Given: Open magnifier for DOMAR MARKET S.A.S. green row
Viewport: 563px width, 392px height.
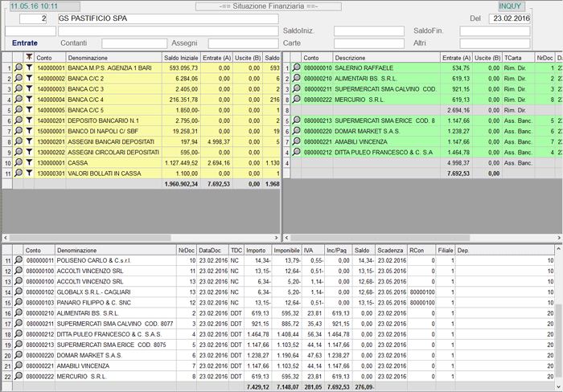Looking at the screenshot, I should [x=296, y=131].
